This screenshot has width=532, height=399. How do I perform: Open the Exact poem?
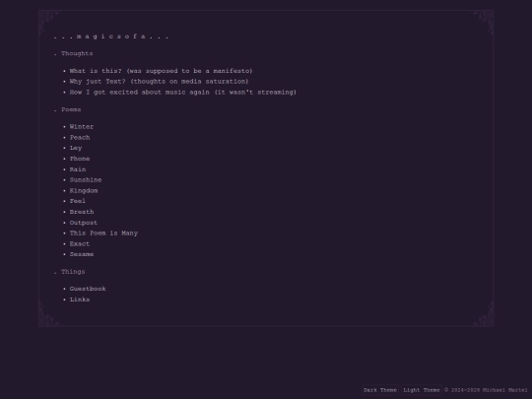80,243
